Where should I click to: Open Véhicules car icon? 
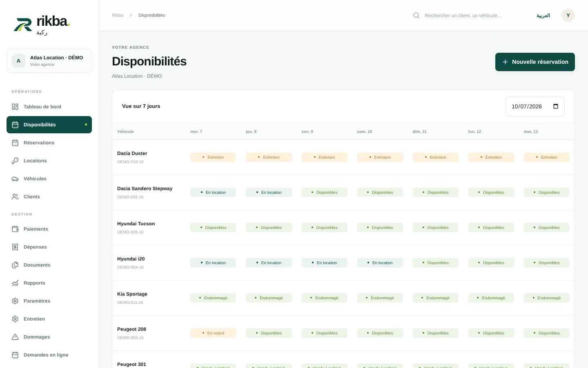pyautogui.click(x=15, y=179)
